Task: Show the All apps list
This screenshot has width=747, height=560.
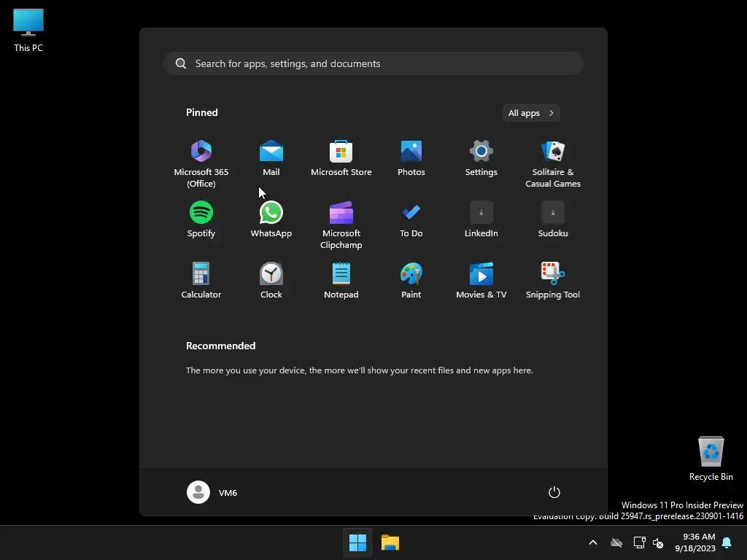Action: click(x=531, y=113)
